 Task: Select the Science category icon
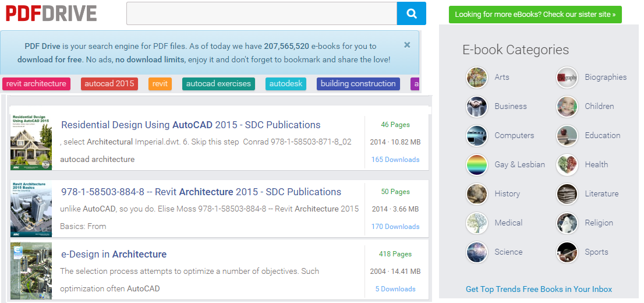point(477,252)
